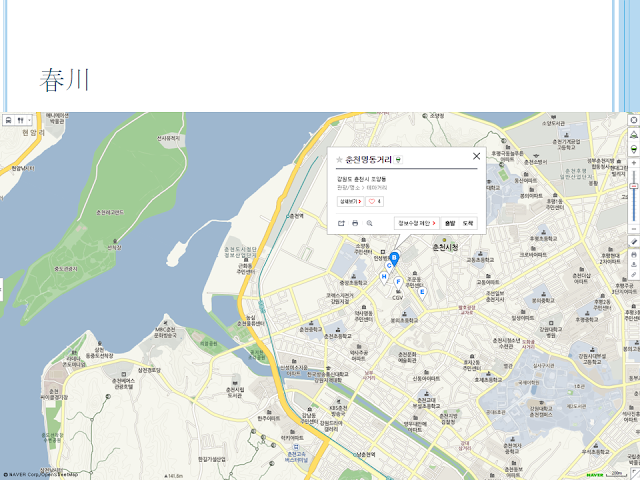640x480 pixels.
Task: Select map marker H
Action: point(384,278)
